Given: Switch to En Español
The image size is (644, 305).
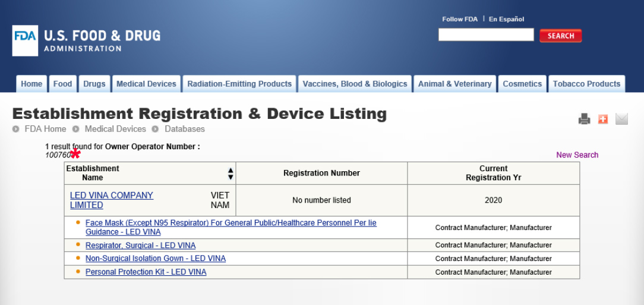Looking at the screenshot, I should coord(506,19).
